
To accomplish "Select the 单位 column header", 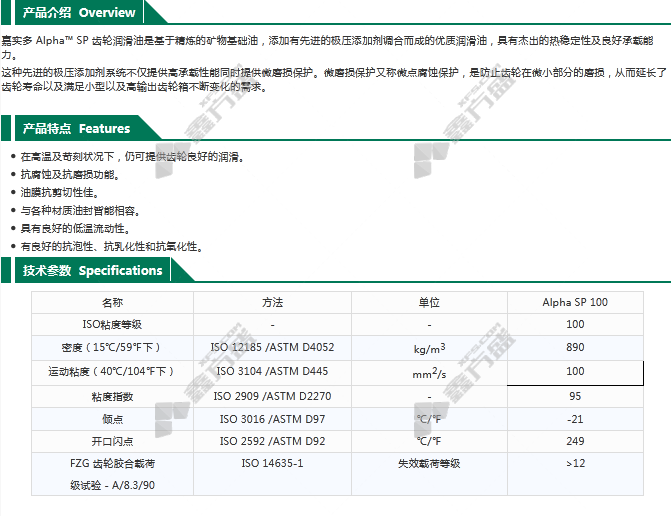I will [429, 302].
